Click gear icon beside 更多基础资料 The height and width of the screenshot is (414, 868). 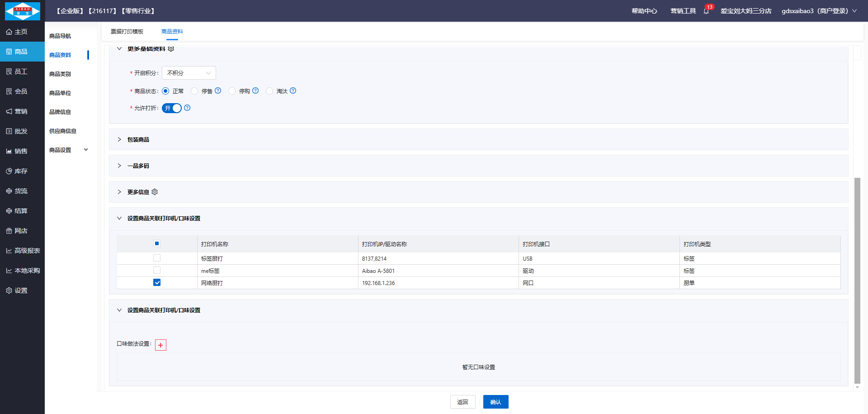pyautogui.click(x=171, y=49)
